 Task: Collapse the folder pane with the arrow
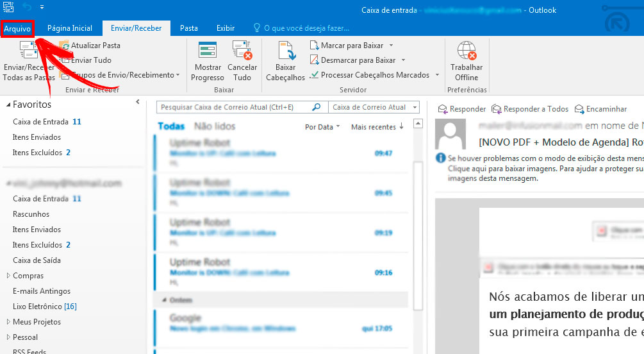coord(138,103)
